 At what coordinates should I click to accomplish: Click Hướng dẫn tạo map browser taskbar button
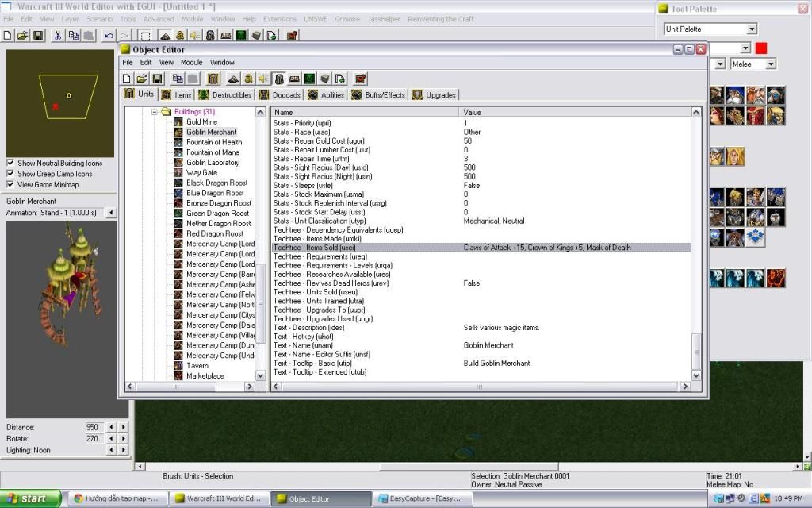[x=119, y=498]
